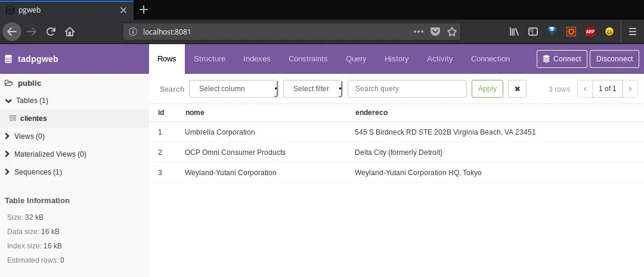
Task: Click the Umbrella Corporation cell
Action: coord(219,132)
